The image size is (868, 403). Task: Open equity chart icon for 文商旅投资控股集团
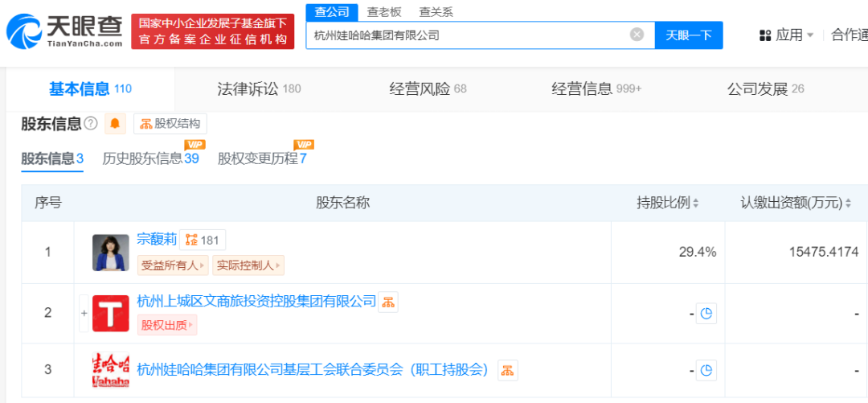pyautogui.click(x=388, y=302)
